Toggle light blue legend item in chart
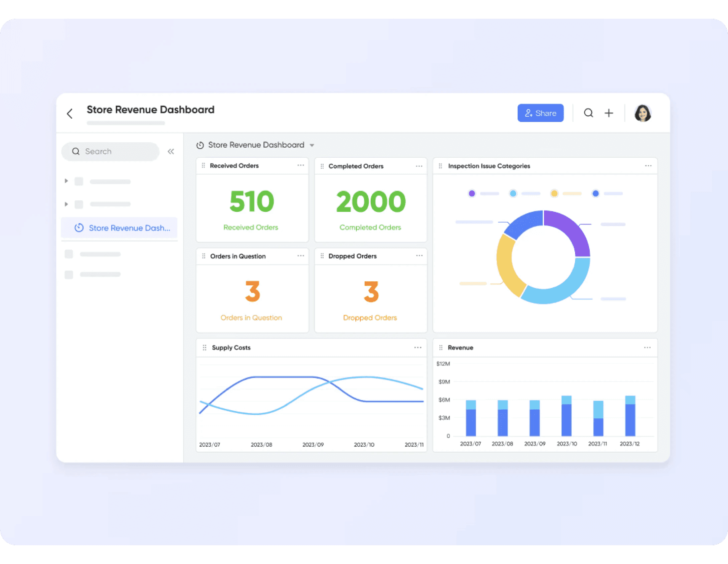Screen dimensions: 728x564 pos(513,193)
